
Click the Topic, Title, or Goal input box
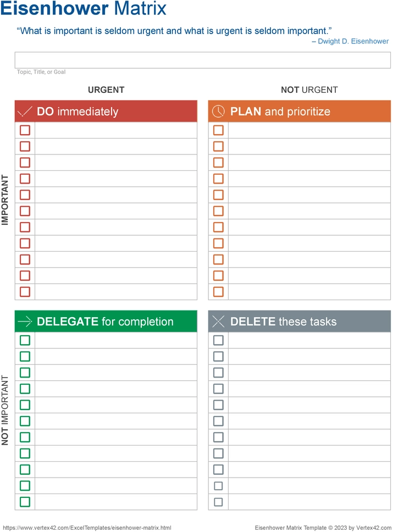click(x=203, y=60)
